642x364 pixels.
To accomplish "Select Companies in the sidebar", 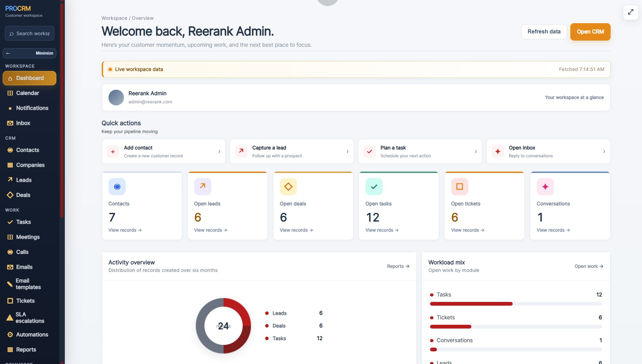I will click(x=29, y=165).
